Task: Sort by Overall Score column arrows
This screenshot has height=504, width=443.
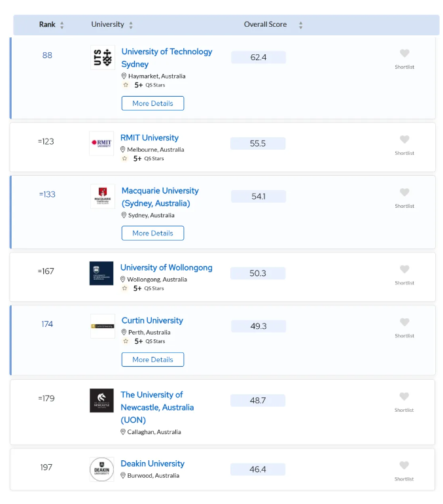Action: pyautogui.click(x=300, y=25)
